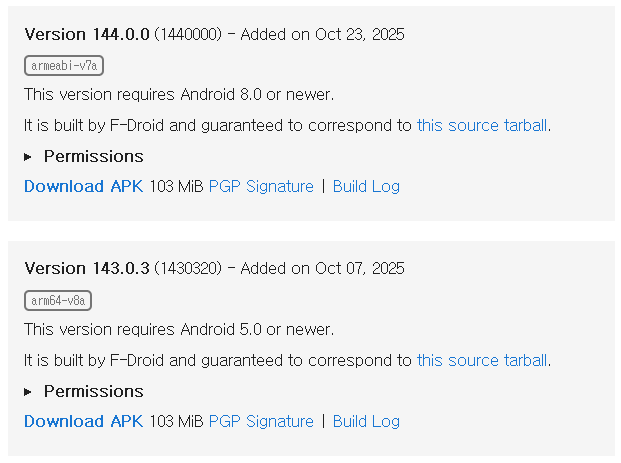Open PGP Signature for version 144.0.0
Viewport: 621px width, 463px height.
(261, 186)
